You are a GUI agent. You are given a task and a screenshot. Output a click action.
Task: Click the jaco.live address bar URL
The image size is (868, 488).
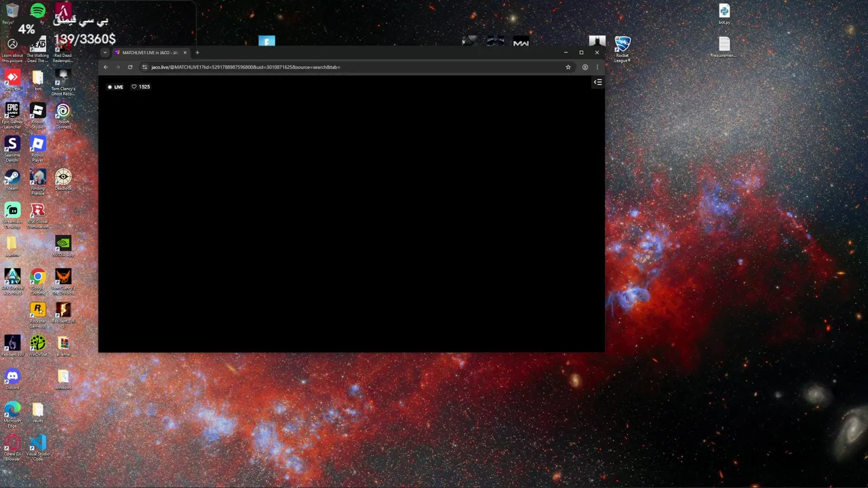[245, 67]
